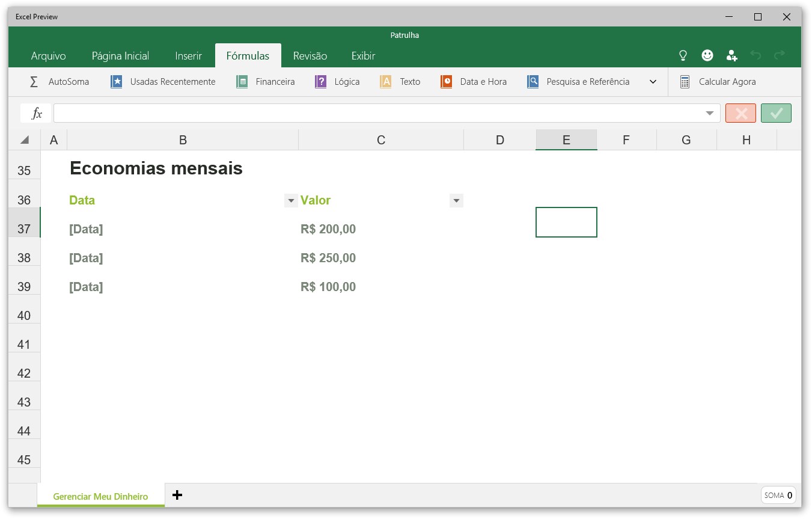Open the lightbulb assistance feature
This screenshot has width=812, height=519.
(x=683, y=55)
